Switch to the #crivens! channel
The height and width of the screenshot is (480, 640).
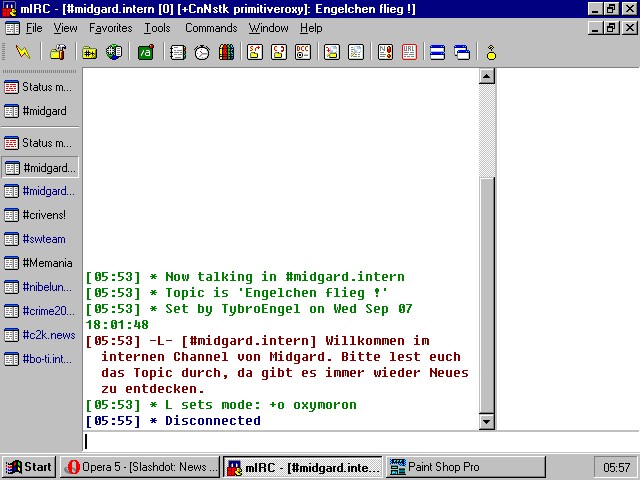tap(40, 215)
